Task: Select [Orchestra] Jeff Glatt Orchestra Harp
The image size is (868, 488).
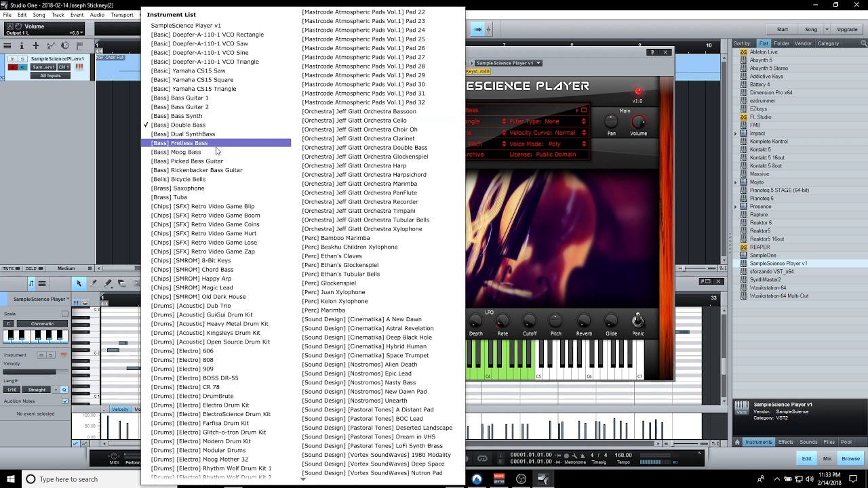Action: 354,165
